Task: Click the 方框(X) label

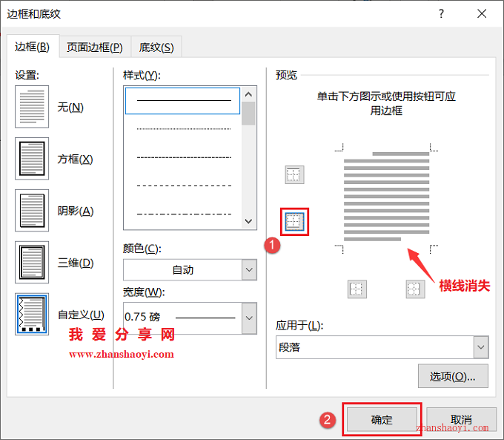Action: (x=75, y=159)
